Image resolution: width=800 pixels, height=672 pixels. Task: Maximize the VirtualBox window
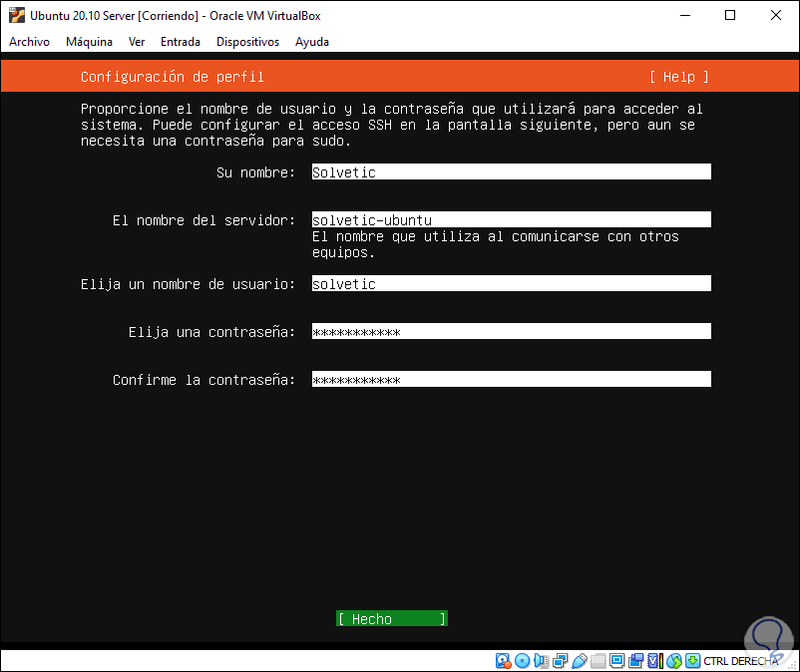[x=730, y=15]
